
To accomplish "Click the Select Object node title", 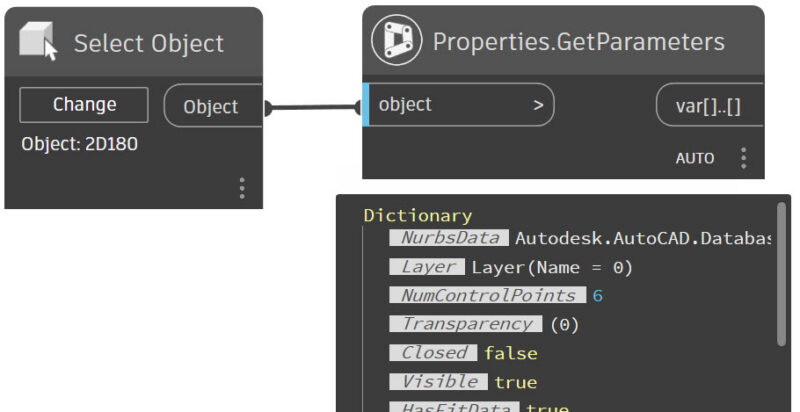I will point(148,43).
